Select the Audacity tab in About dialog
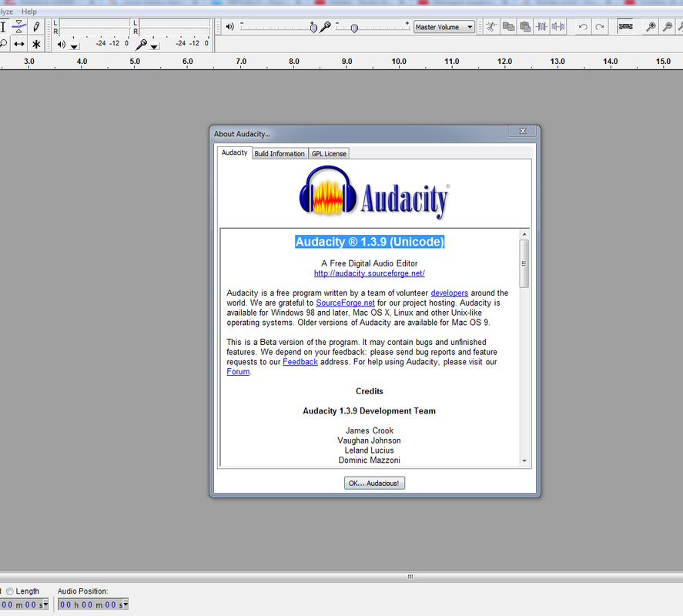Screen dimensions: 683x616 234,152
